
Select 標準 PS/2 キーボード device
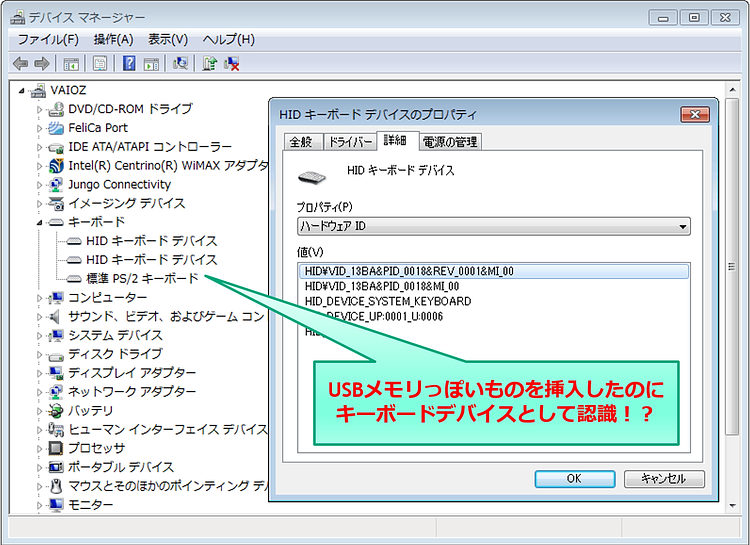point(142,278)
